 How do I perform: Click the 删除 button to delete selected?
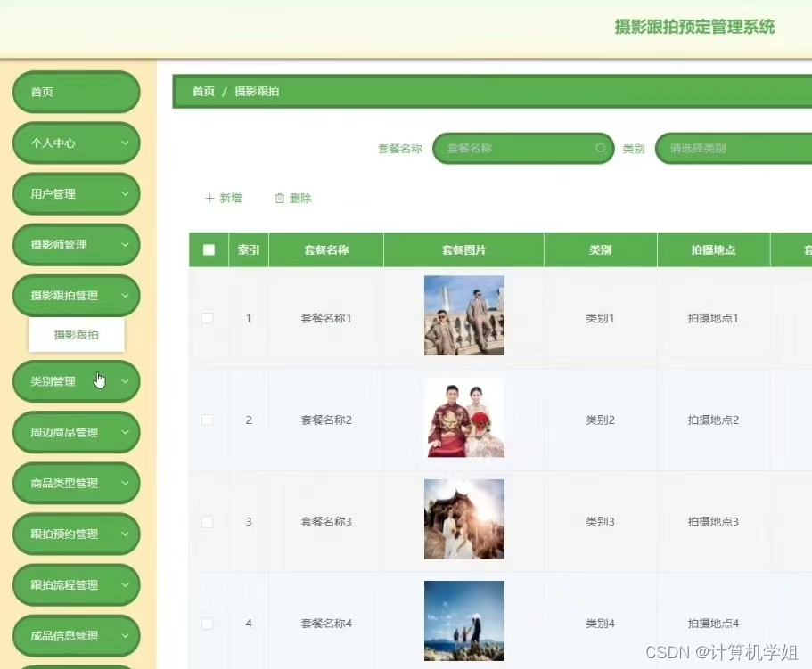click(292, 198)
